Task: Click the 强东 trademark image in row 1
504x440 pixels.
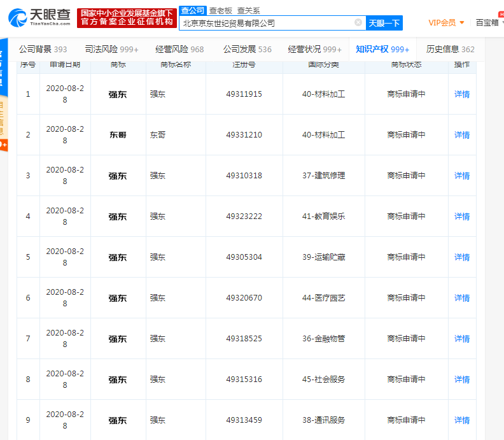Action: pos(118,94)
